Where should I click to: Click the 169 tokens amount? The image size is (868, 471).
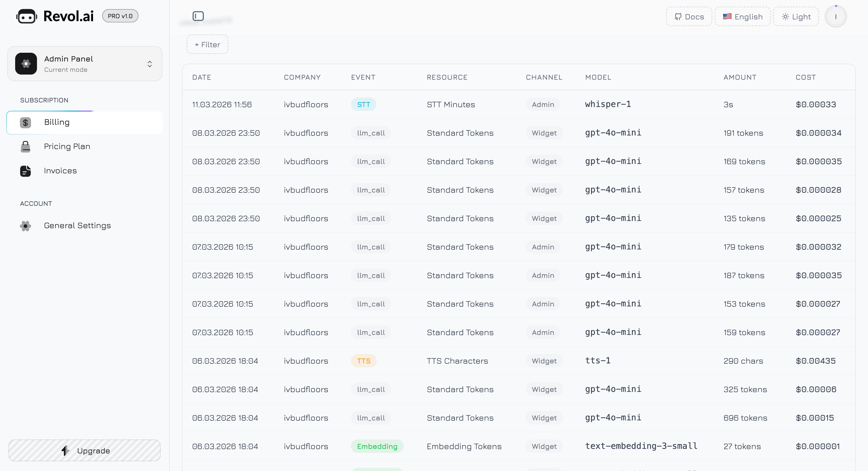point(744,161)
